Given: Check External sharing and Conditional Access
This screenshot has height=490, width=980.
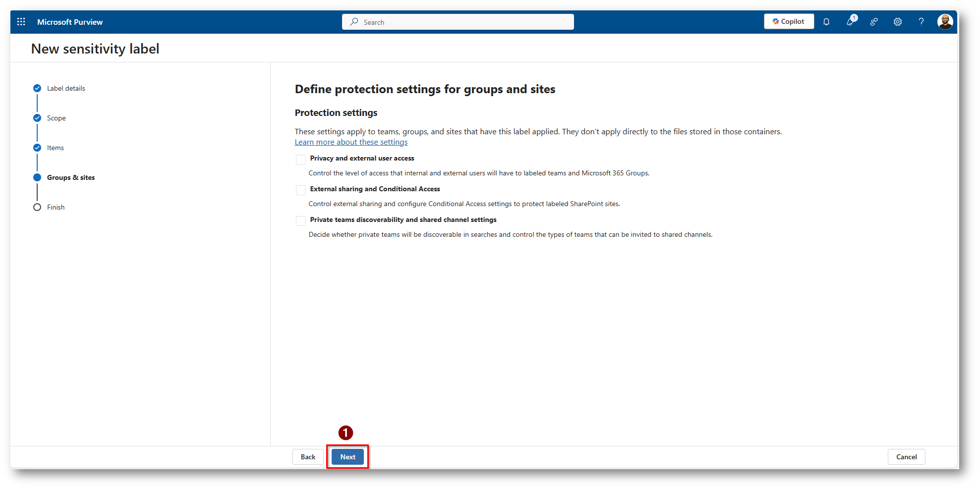Looking at the screenshot, I should [301, 190].
